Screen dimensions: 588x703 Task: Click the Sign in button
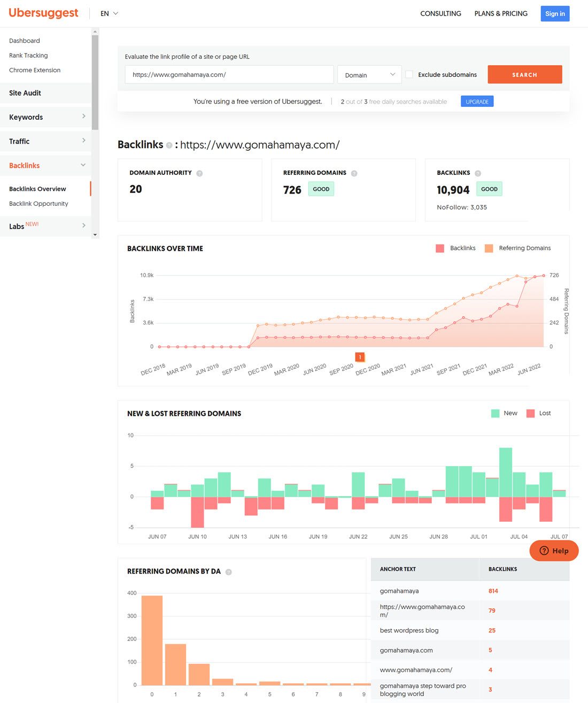pyautogui.click(x=555, y=13)
